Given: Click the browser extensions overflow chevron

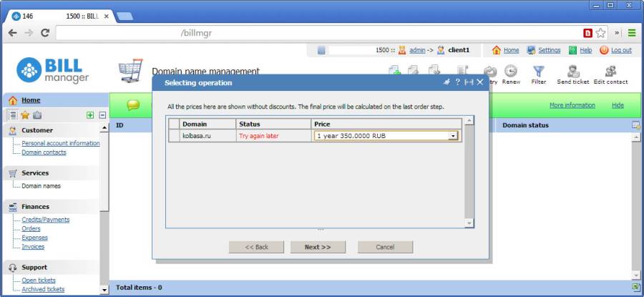Looking at the screenshot, I should pyautogui.click(x=618, y=33).
